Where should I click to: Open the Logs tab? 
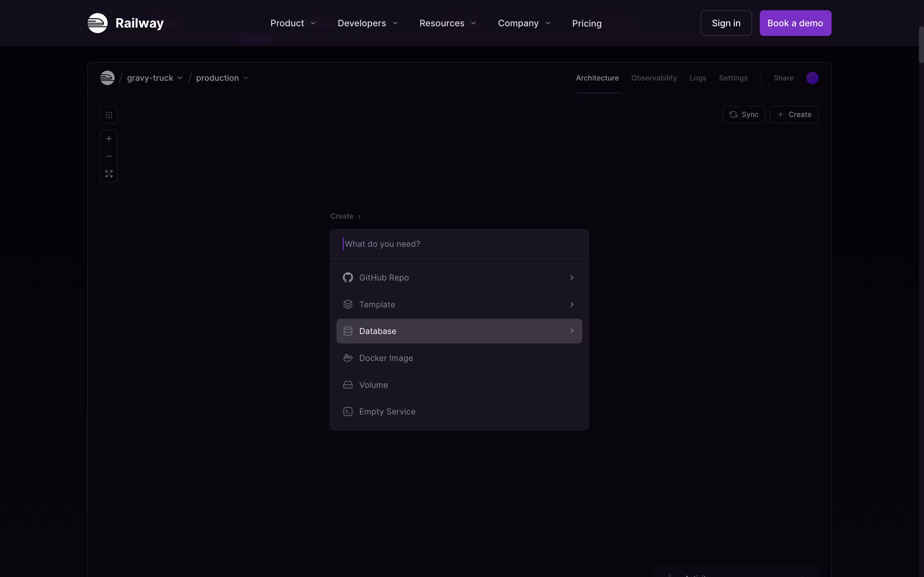pos(697,78)
